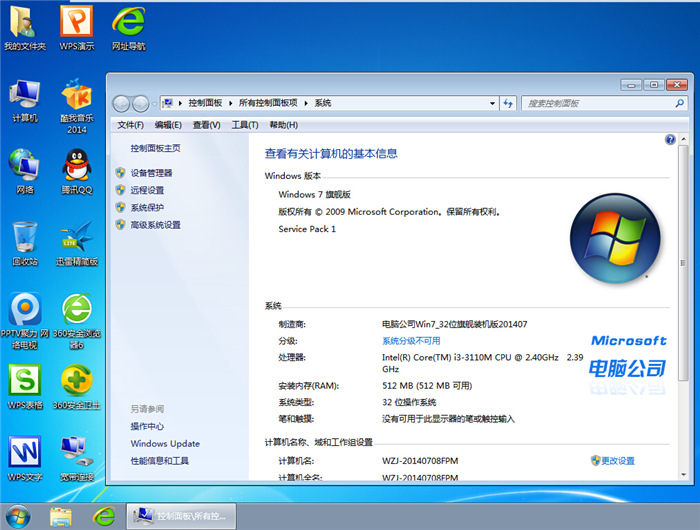Open the 文件(F) menu
Image resolution: width=700 pixels, height=530 pixels.
(130, 125)
